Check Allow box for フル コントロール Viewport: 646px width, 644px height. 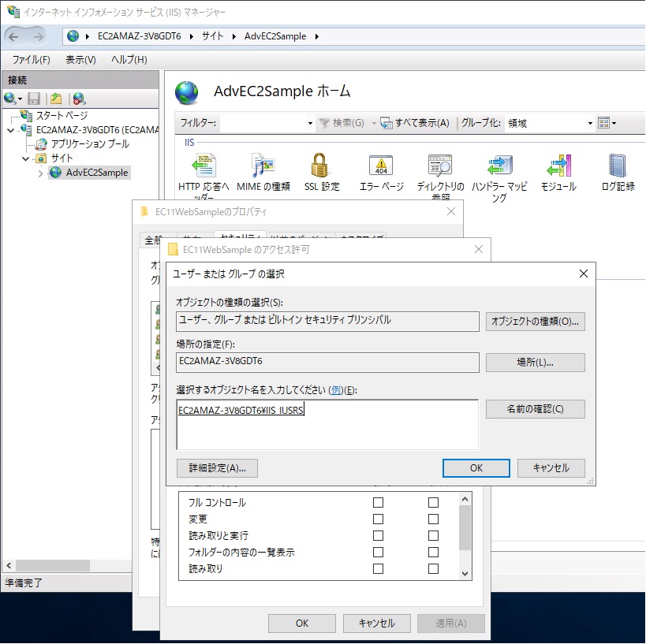[x=378, y=502]
